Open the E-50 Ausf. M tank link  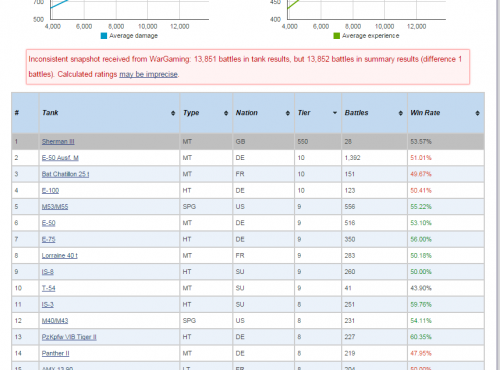[60, 158]
